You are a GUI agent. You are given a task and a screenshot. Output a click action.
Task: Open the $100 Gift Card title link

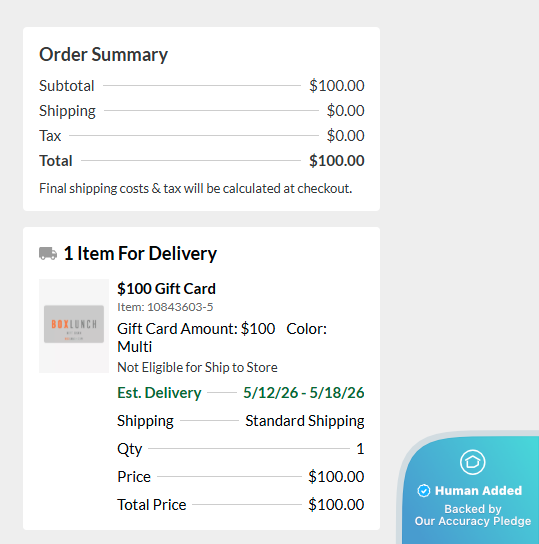click(x=166, y=289)
